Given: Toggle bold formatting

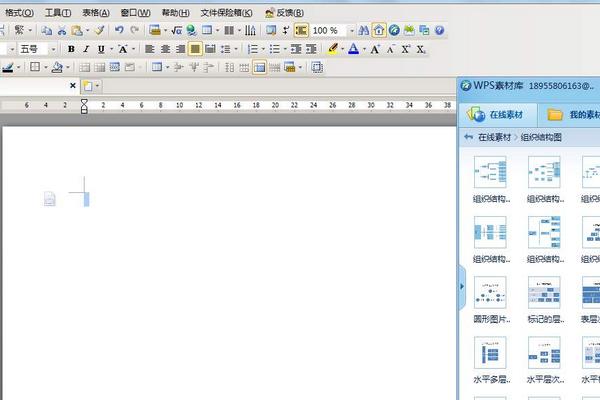Looking at the screenshot, I should (x=71, y=49).
